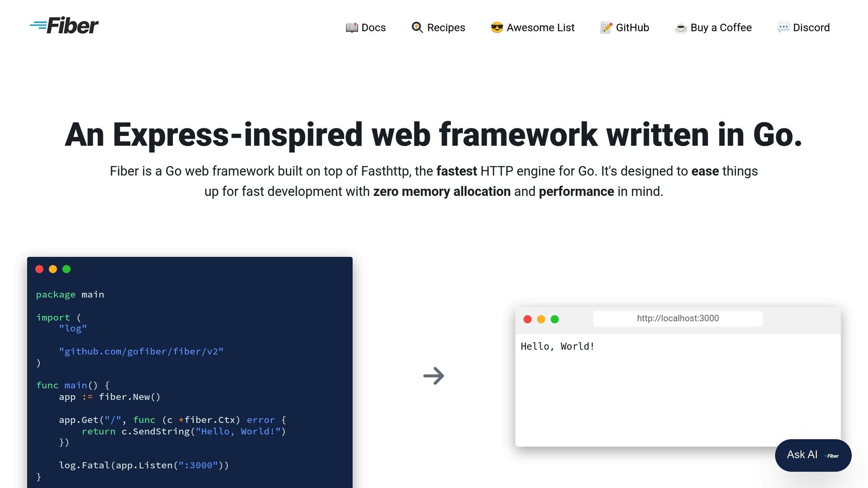Click the Fiber logo in the header
Image resolution: width=868 pixels, height=488 pixels.
(x=64, y=25)
